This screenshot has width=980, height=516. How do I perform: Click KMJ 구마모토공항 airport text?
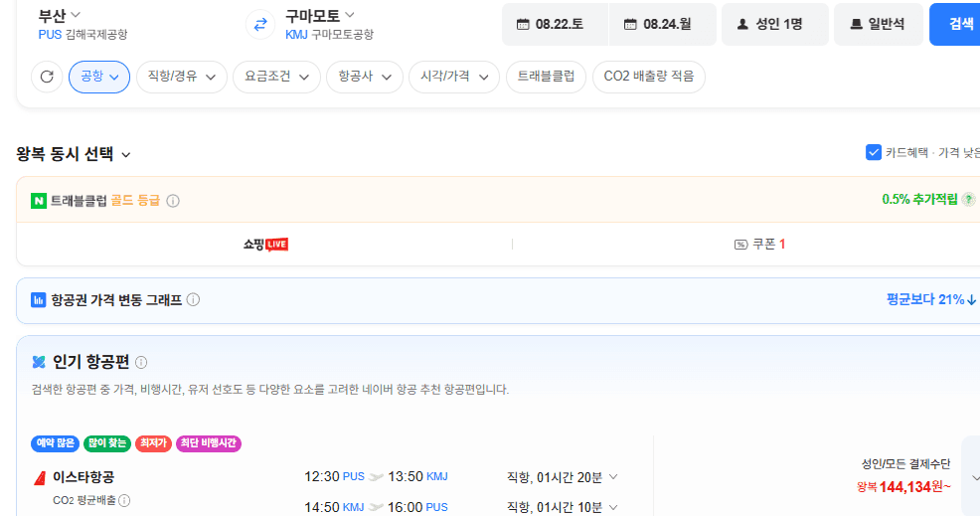click(x=329, y=35)
